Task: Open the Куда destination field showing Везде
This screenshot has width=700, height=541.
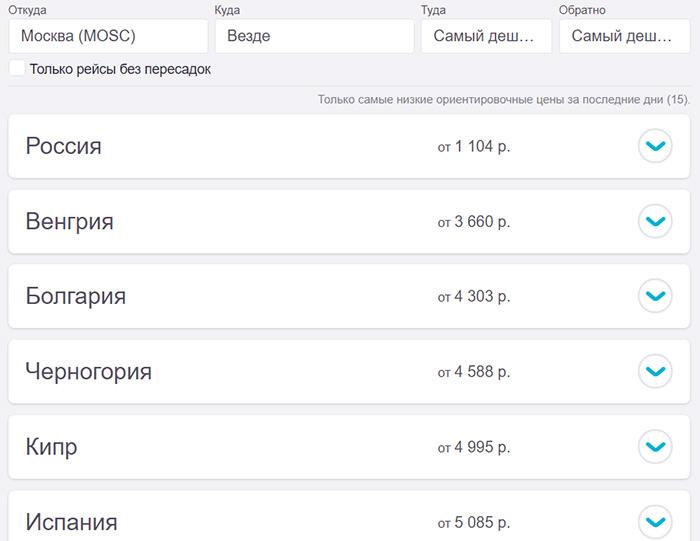Action: (314, 36)
